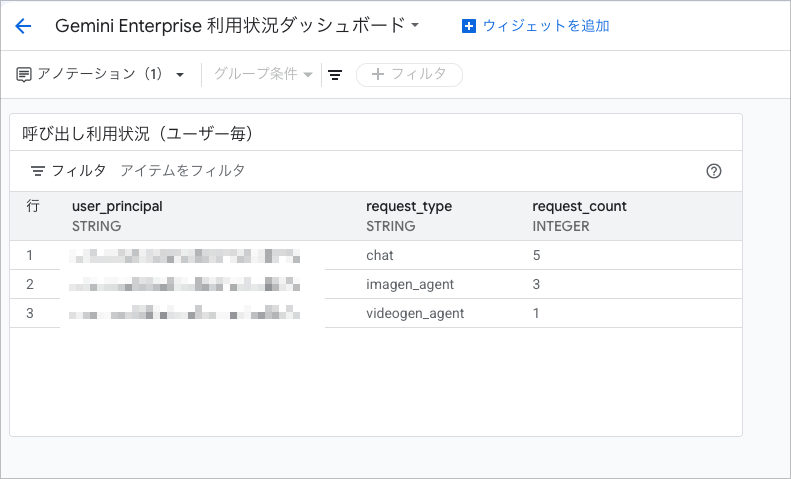791x479 pixels.
Task: Click the toolbar filter lines icon
Action: pyautogui.click(x=335, y=75)
